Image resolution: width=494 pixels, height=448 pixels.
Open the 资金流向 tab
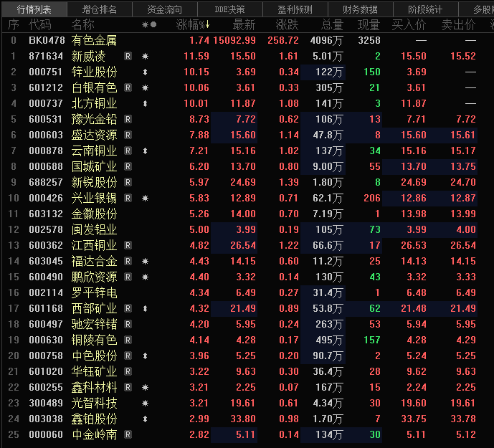(x=165, y=9)
